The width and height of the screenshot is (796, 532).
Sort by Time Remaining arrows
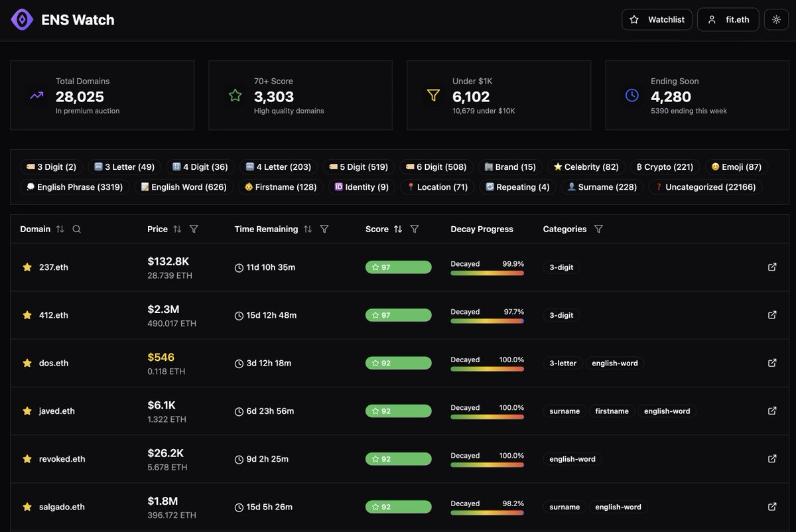(x=308, y=229)
